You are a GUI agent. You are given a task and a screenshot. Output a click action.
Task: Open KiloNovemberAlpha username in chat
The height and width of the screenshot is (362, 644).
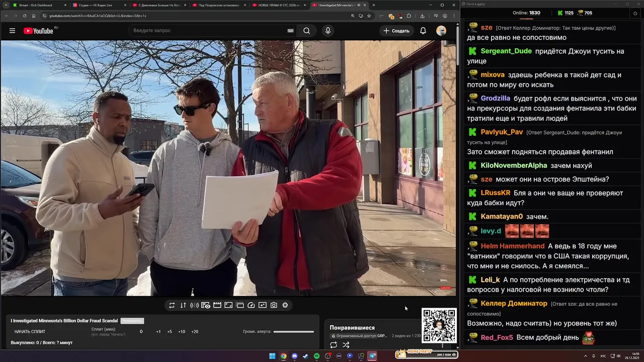(x=514, y=165)
